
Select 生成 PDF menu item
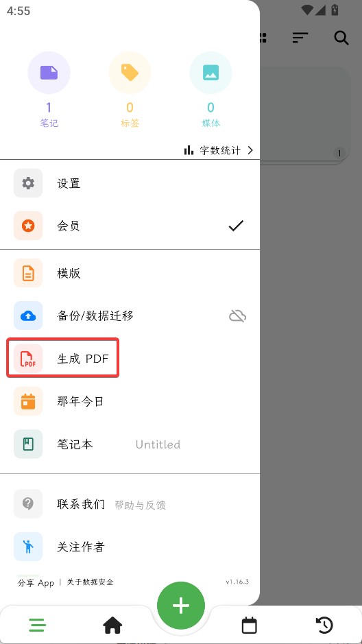(x=130, y=359)
